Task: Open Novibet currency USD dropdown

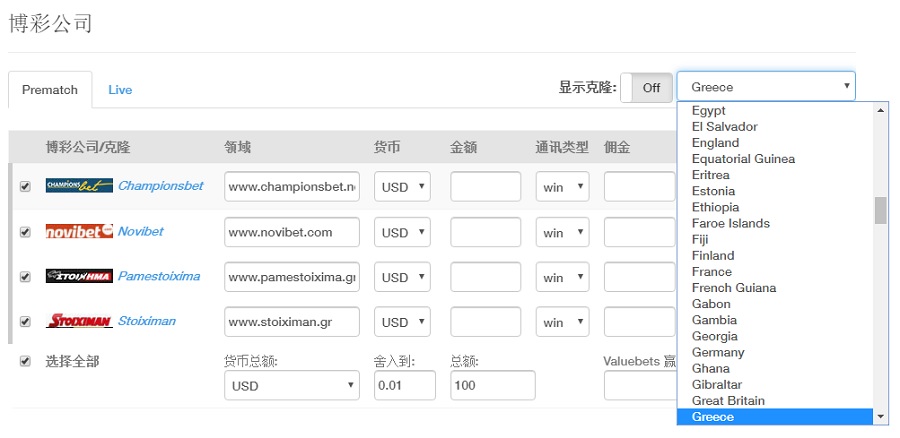Action: 402,232
